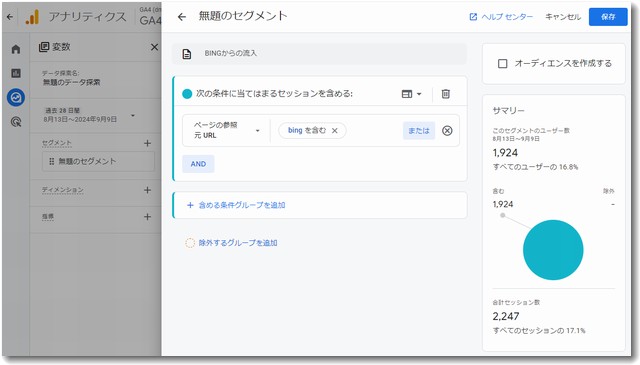
Task: Click the AND button
Action: coord(198,164)
